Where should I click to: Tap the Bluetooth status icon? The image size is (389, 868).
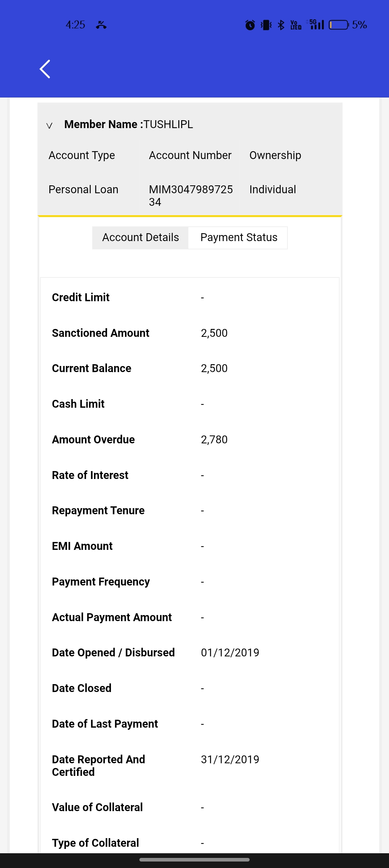pyautogui.click(x=281, y=25)
